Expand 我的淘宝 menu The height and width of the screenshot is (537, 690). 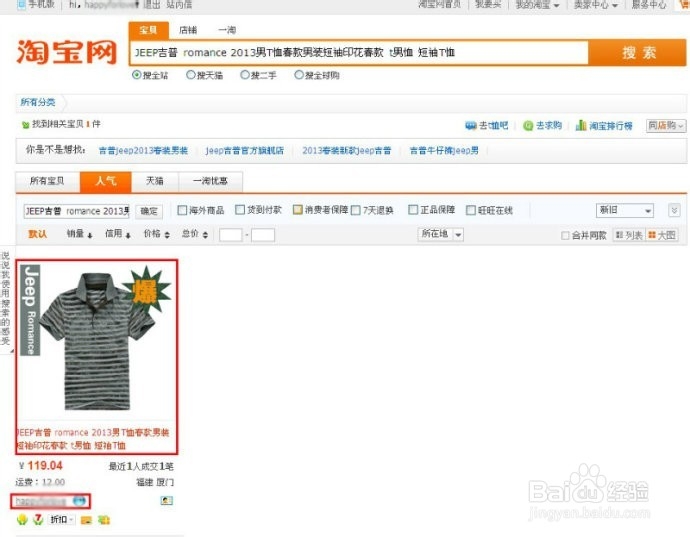(x=537, y=5)
